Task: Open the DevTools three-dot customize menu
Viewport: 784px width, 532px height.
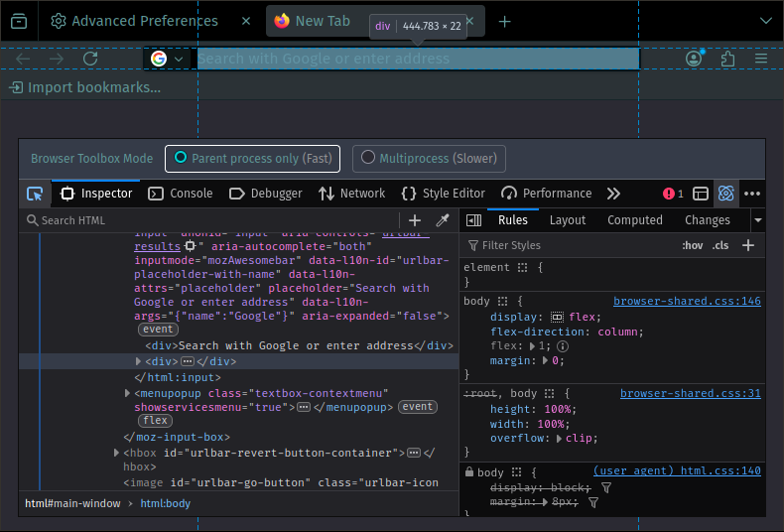Action: click(x=752, y=194)
